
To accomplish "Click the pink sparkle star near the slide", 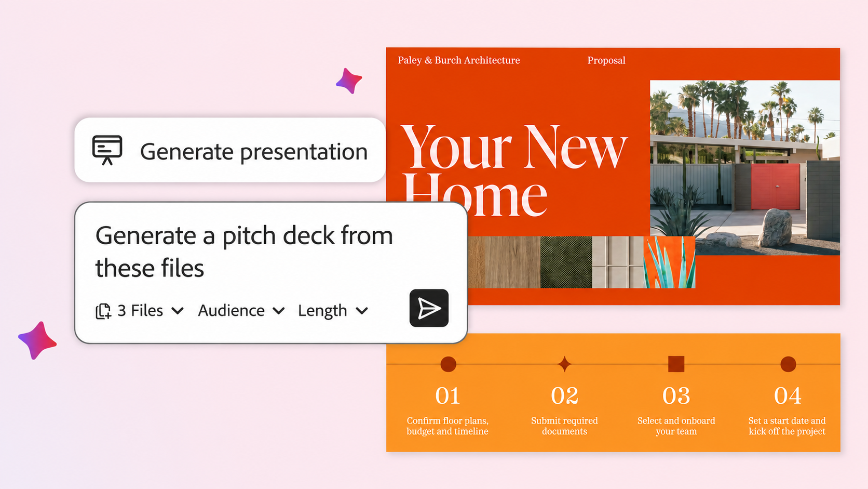I will tap(349, 81).
